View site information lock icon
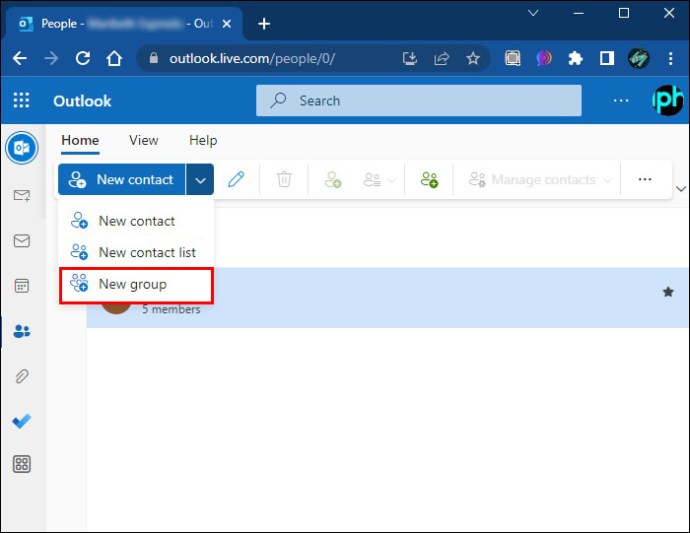 point(154,58)
